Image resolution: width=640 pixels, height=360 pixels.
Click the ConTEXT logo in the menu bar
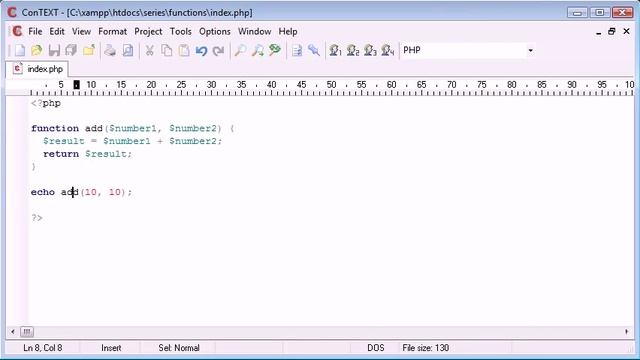click(17, 31)
